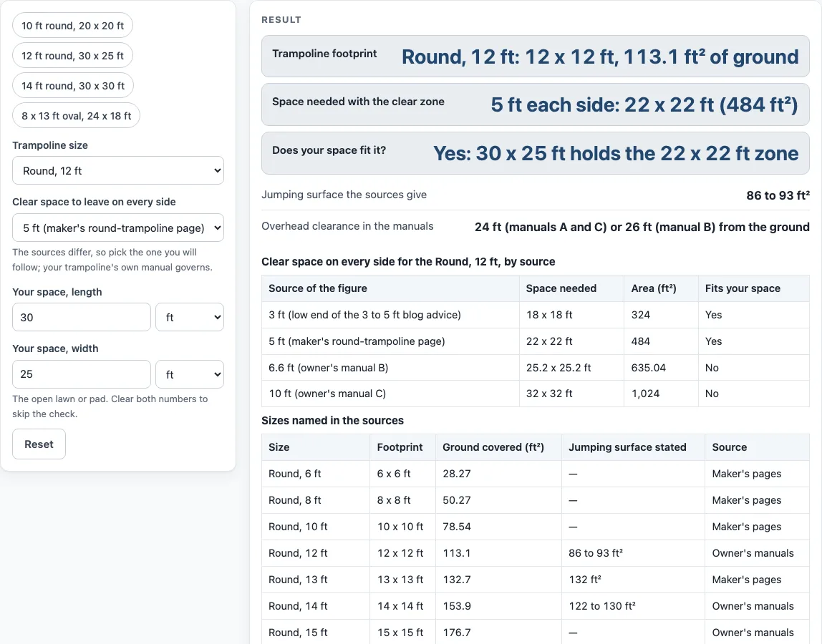
Task: Click the '153.9' ground covered cell
Action: [498, 606]
